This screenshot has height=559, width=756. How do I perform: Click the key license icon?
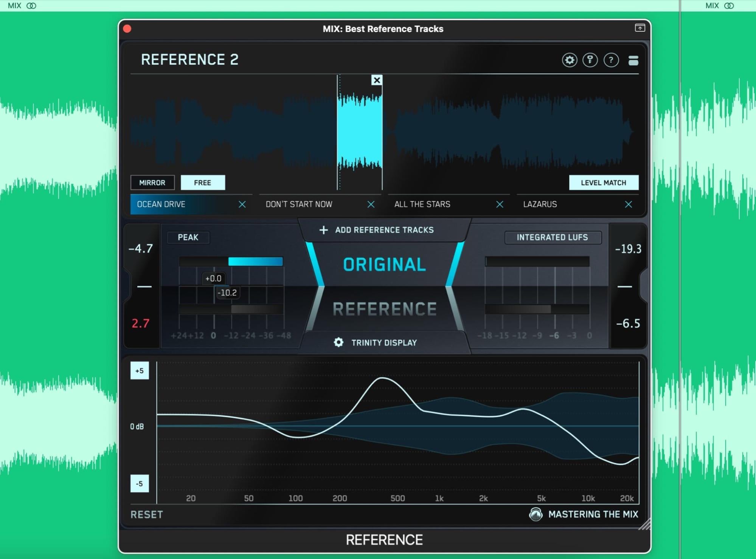coord(590,60)
